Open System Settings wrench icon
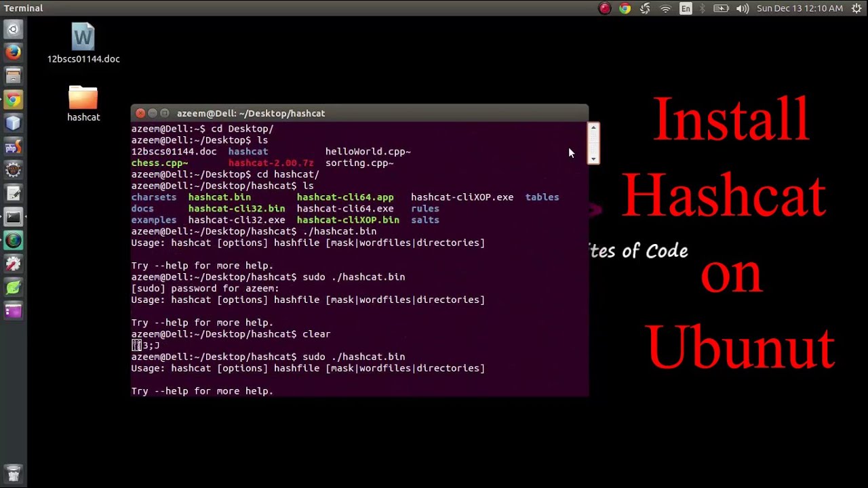Viewport: 868px width, 488px height. click(13, 264)
